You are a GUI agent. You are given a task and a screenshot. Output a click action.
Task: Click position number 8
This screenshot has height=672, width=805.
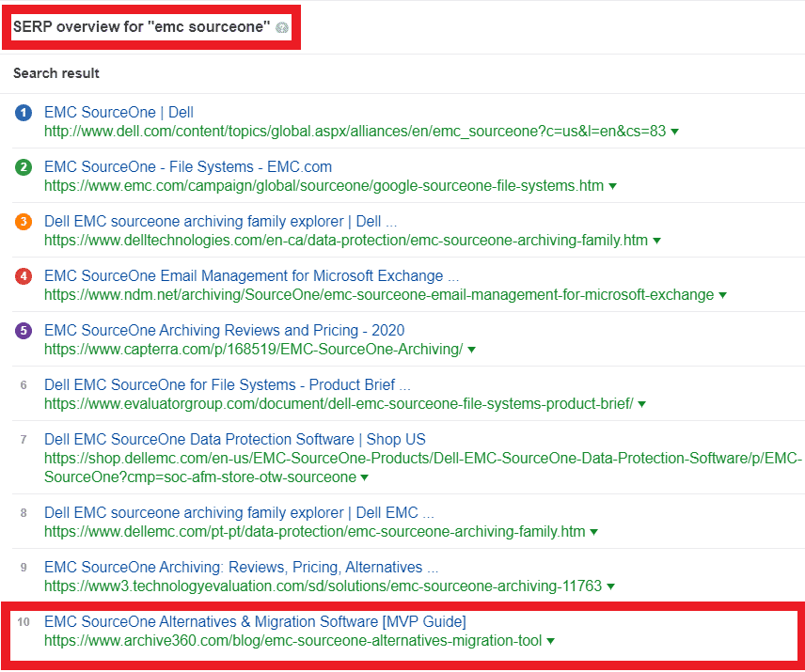(24, 513)
